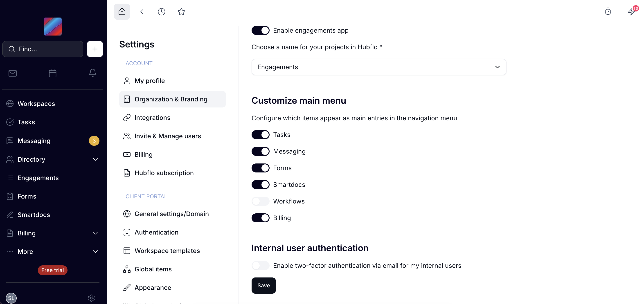Click the Find search field
The width and height of the screenshot is (644, 304).
coord(43,49)
